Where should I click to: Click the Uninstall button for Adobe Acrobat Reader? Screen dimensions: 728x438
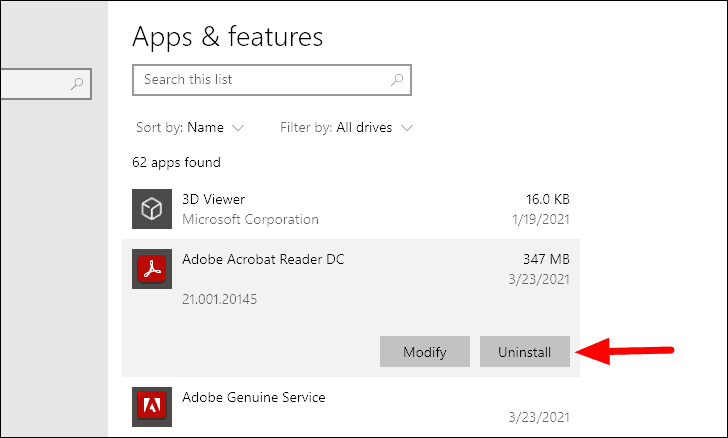pos(525,352)
